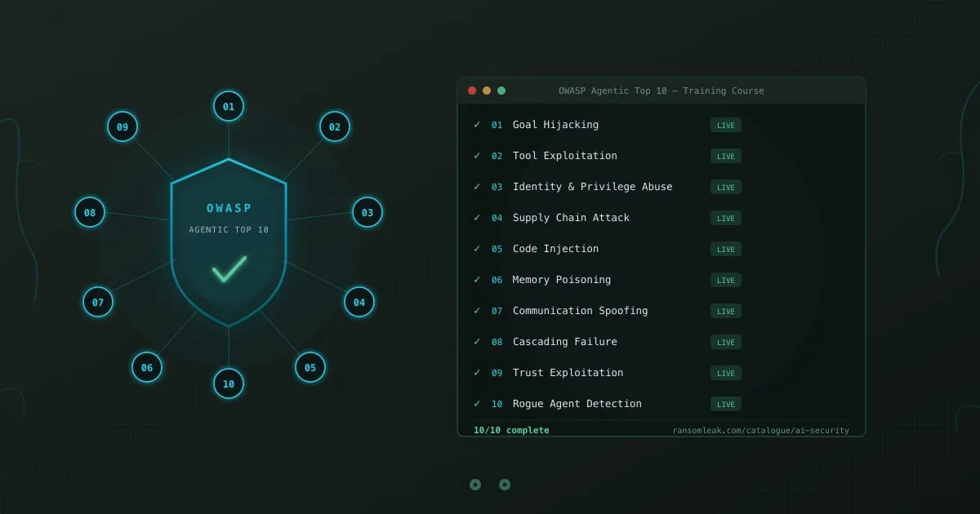Click the LIVE badge for Rogue Agent Detection
This screenshot has width=980, height=514.
726,404
